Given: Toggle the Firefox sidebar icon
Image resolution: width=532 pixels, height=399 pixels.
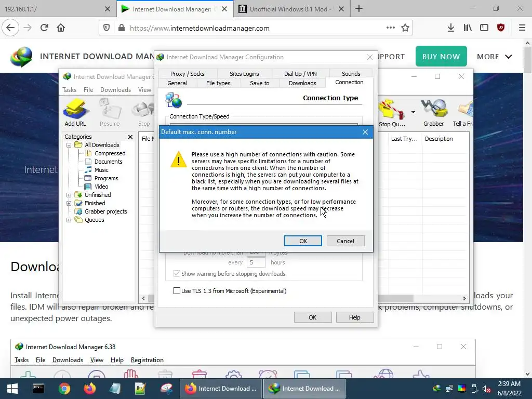Looking at the screenshot, I should click(x=484, y=28).
